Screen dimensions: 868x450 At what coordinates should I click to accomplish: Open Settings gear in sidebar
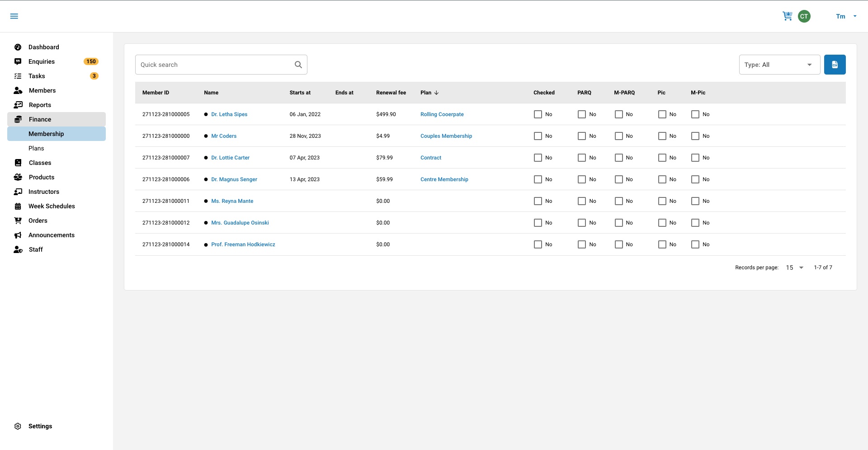click(x=18, y=426)
